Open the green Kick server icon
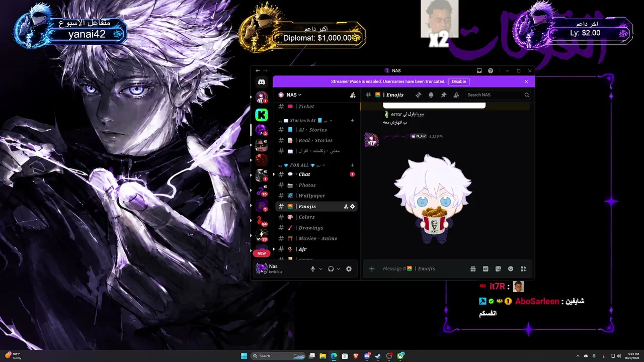Image resolution: width=644 pixels, height=362 pixels. (262, 115)
